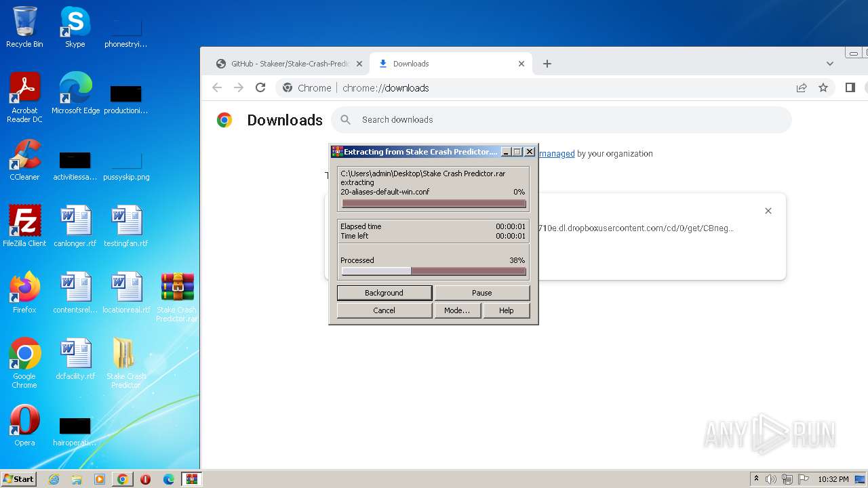Open the Windows Start menu
The width and height of the screenshot is (868, 488).
tap(19, 479)
